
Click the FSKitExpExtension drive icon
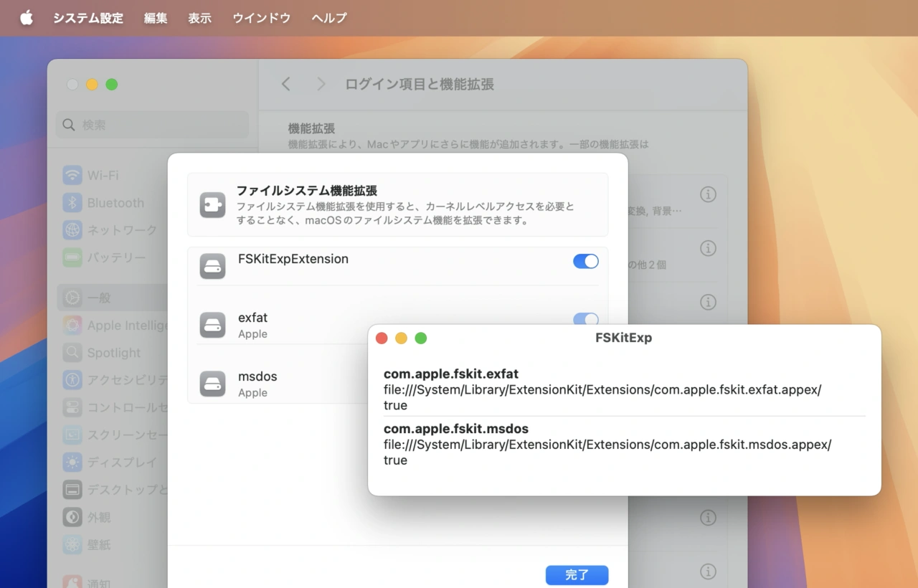212,266
